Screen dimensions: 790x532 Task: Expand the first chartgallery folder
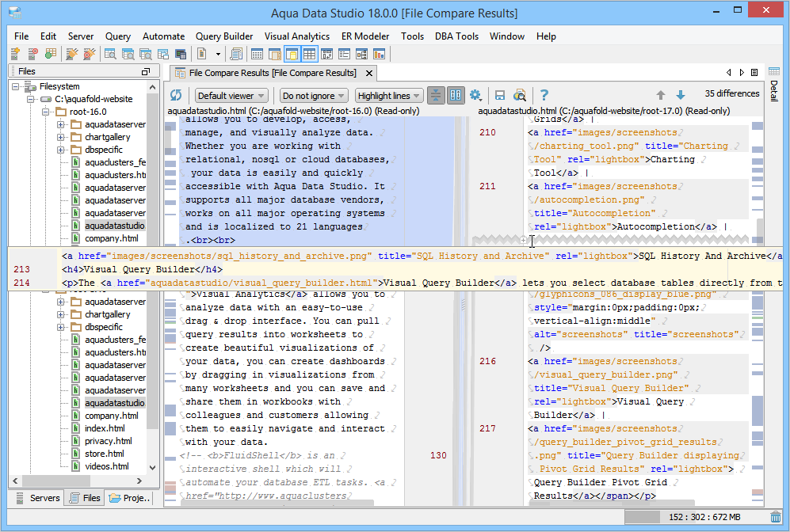point(60,137)
